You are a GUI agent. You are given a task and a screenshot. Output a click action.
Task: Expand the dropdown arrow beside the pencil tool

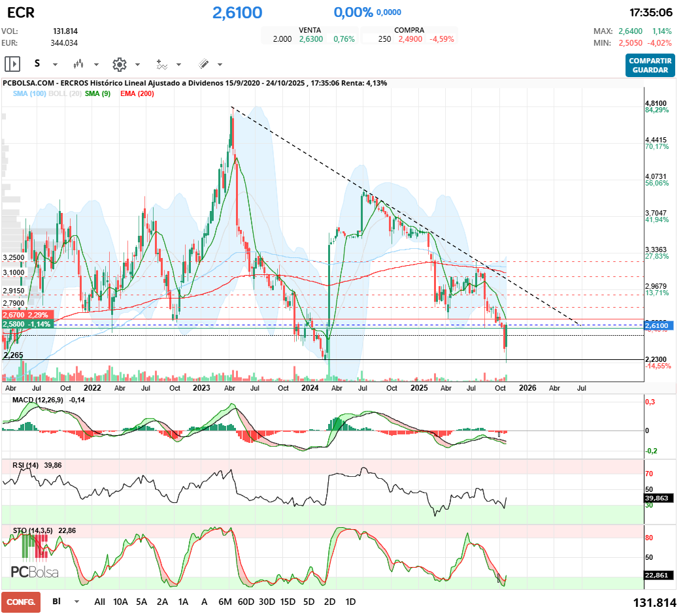click(x=220, y=65)
